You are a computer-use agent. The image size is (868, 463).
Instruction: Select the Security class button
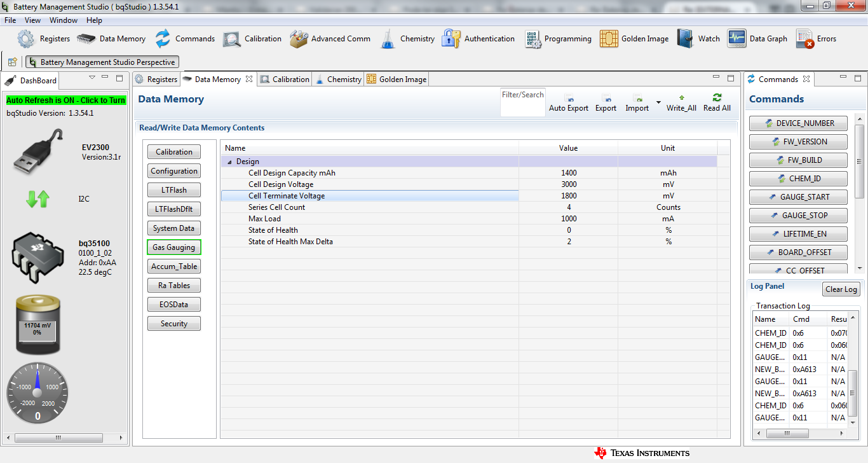pyautogui.click(x=174, y=324)
